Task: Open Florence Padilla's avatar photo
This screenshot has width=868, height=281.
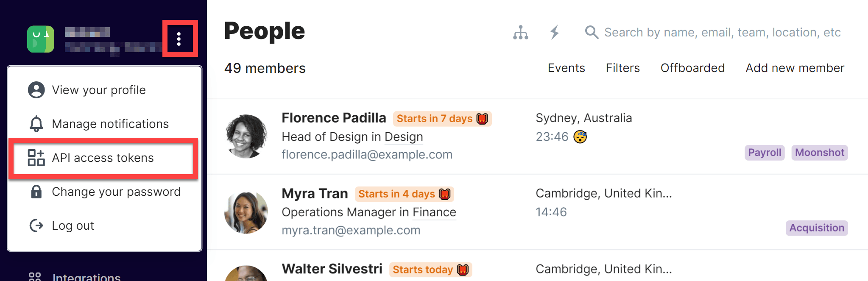Action: coord(246,136)
